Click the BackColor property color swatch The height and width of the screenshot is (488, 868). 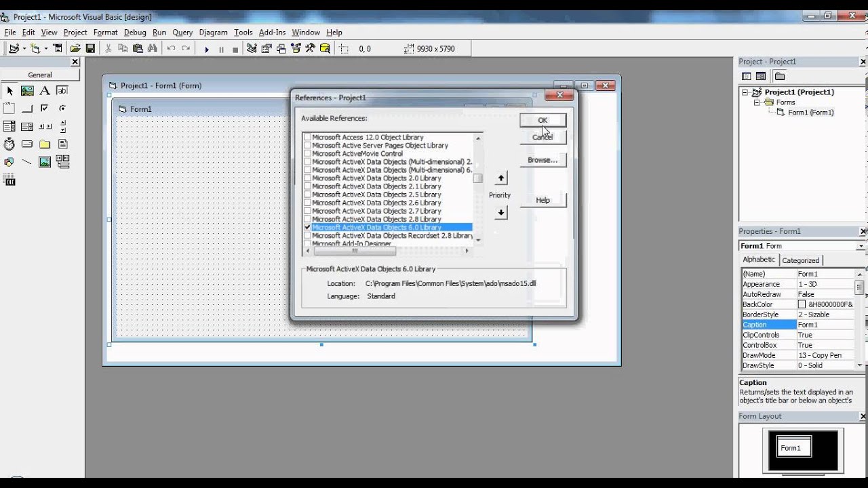pyautogui.click(x=802, y=305)
